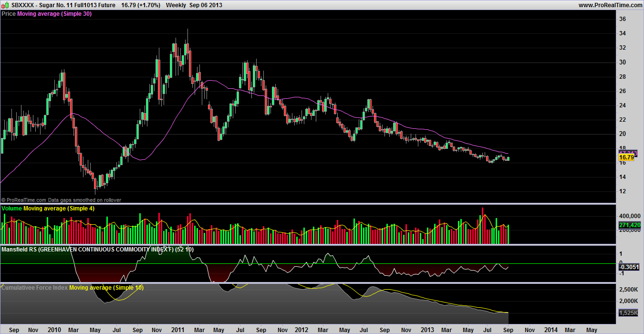
Task: Click the 2014 marker on time axis
Action: [551, 329]
